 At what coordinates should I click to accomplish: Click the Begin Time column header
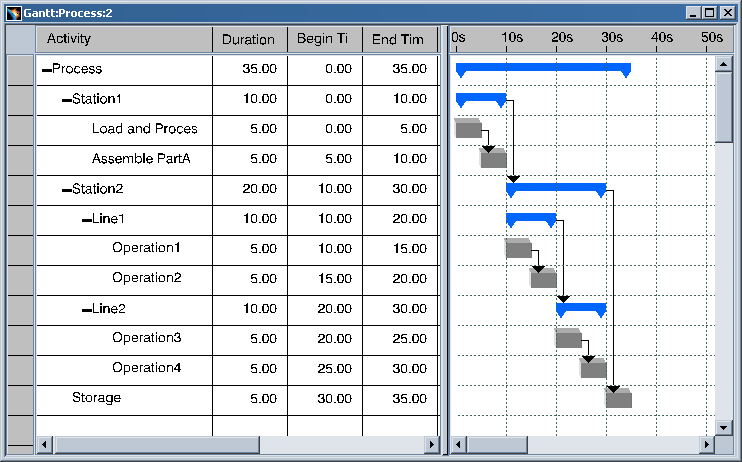pyautogui.click(x=324, y=40)
